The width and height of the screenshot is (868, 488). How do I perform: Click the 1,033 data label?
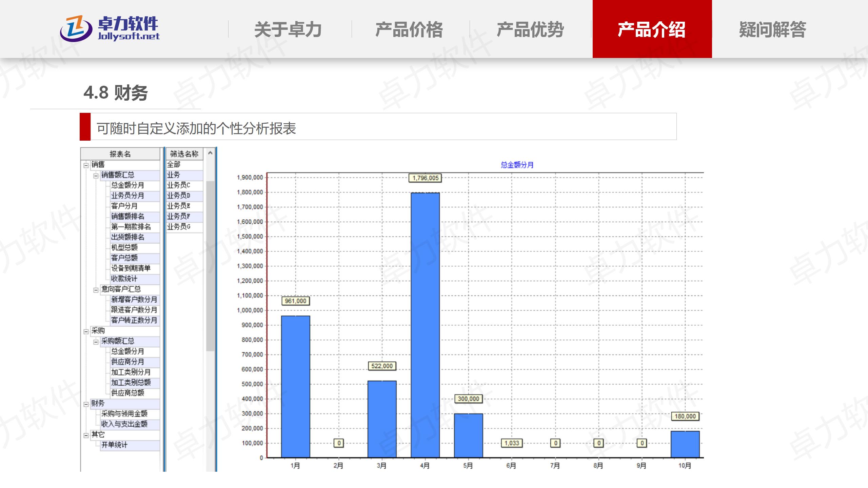click(512, 443)
